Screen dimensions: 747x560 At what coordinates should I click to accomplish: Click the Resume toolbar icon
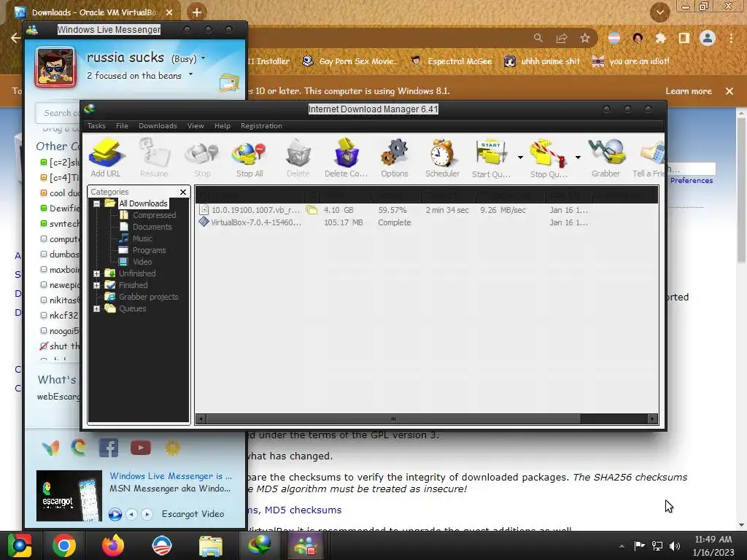click(154, 157)
